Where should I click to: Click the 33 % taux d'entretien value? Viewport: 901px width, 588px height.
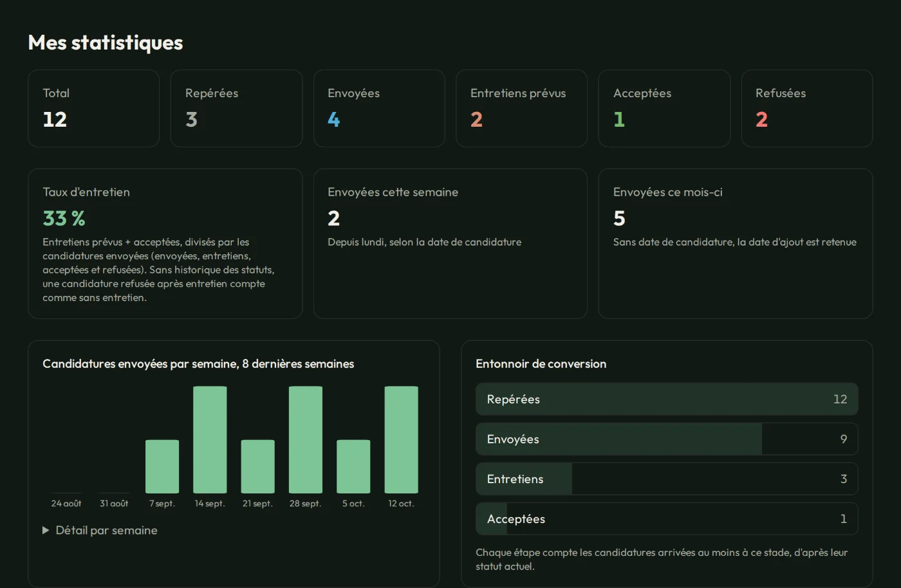(x=64, y=219)
